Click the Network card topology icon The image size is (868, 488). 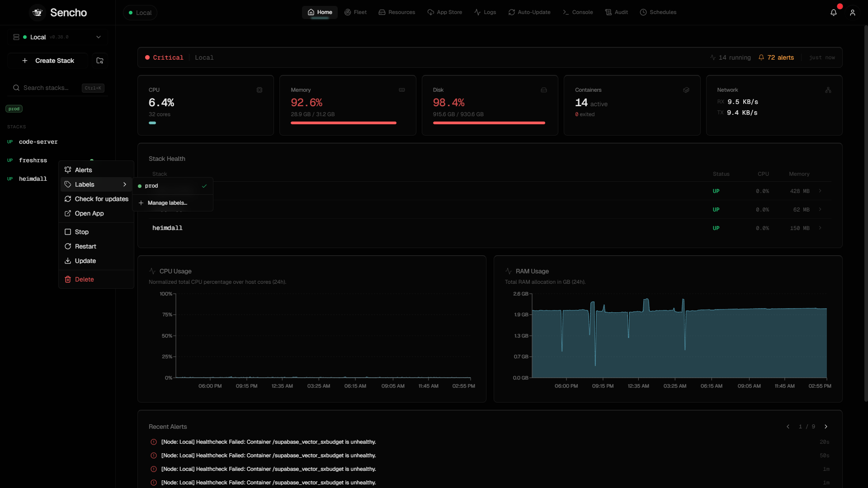pos(828,90)
